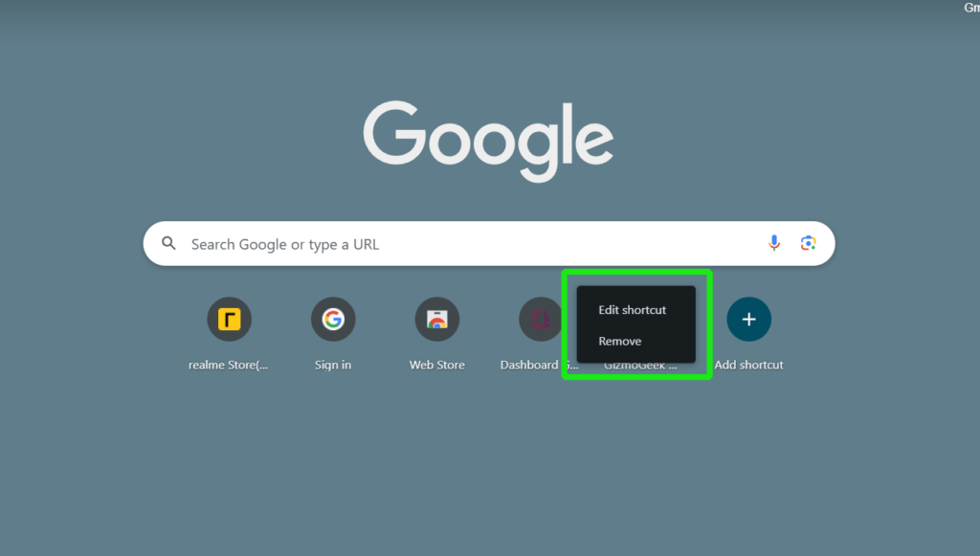Viewport: 980px width, 556px height.
Task: Open the Dashboard shortcut icon
Action: pos(541,320)
